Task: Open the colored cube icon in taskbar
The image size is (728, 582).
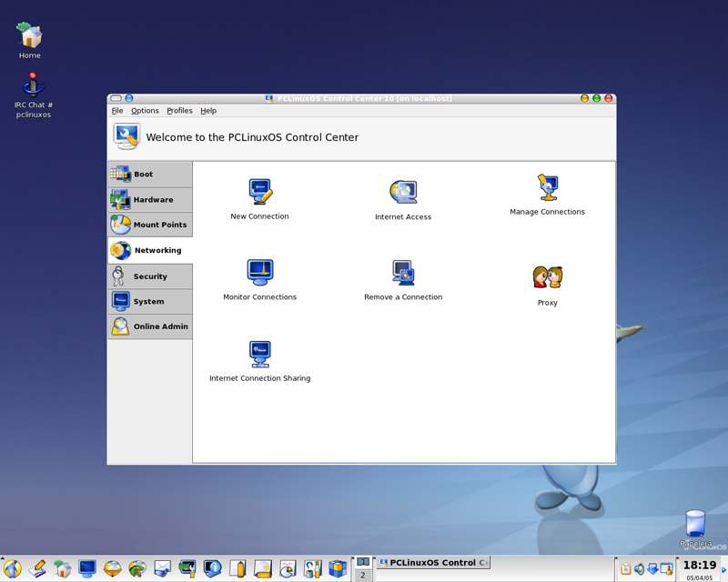Action: point(338,568)
